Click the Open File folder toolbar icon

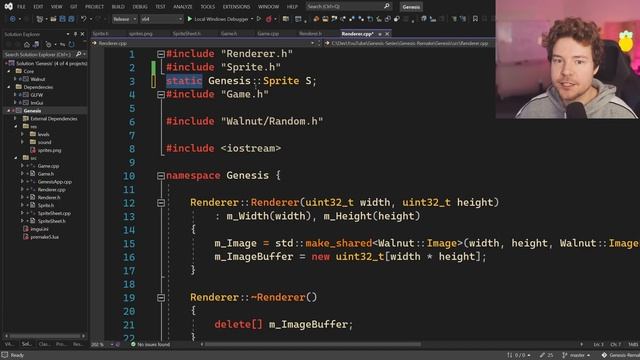click(53, 19)
